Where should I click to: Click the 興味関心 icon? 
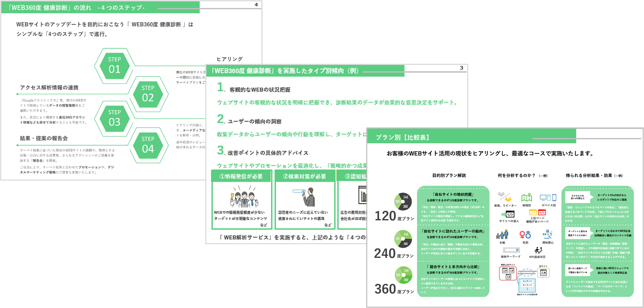[x=547, y=235]
